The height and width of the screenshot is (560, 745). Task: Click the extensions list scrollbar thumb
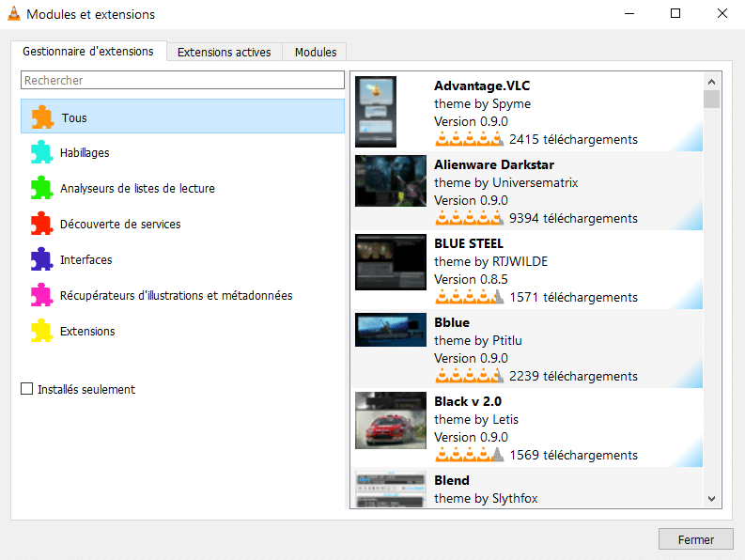tap(711, 100)
